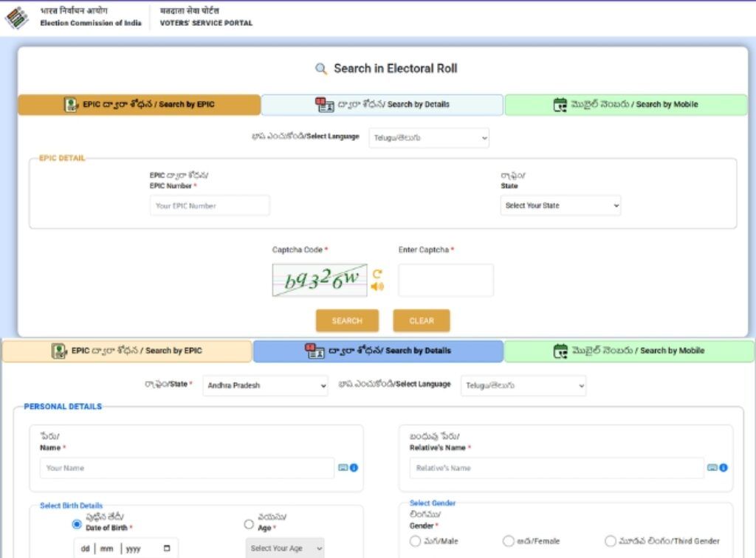Choose Third Gender radio button

coord(610,540)
